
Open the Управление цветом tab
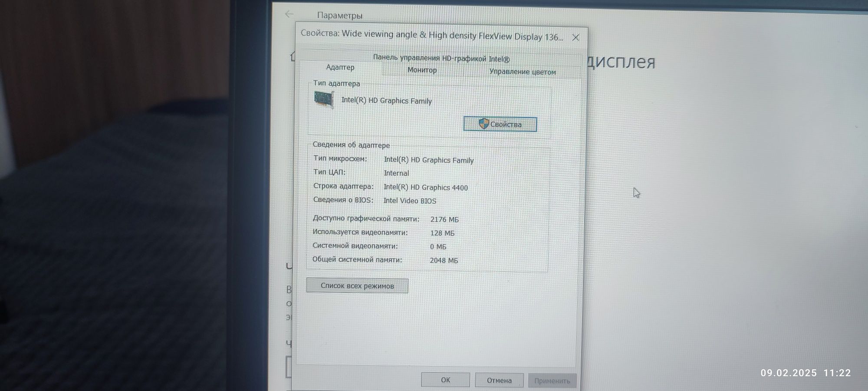523,72
